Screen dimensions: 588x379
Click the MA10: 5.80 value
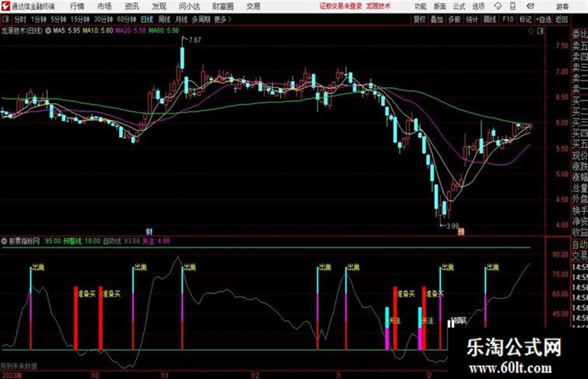[x=98, y=30]
